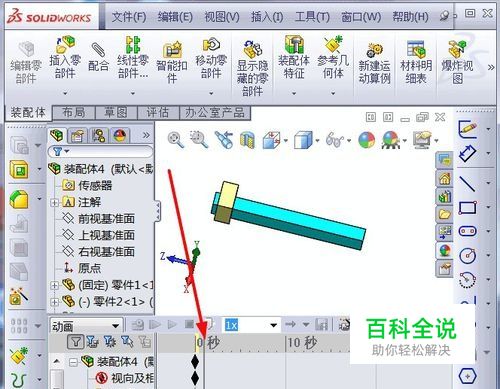Click the tree filter input field
The height and width of the screenshot is (389, 500).
(x=100, y=152)
